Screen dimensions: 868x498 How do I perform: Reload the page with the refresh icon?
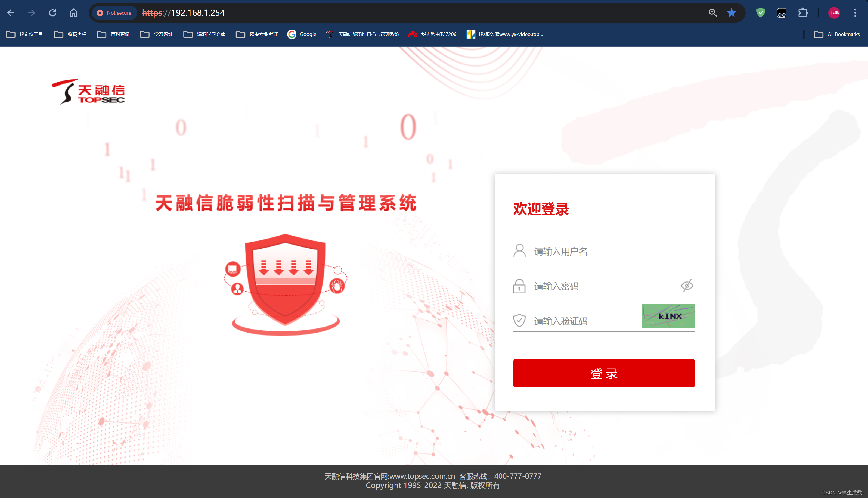[x=53, y=13]
